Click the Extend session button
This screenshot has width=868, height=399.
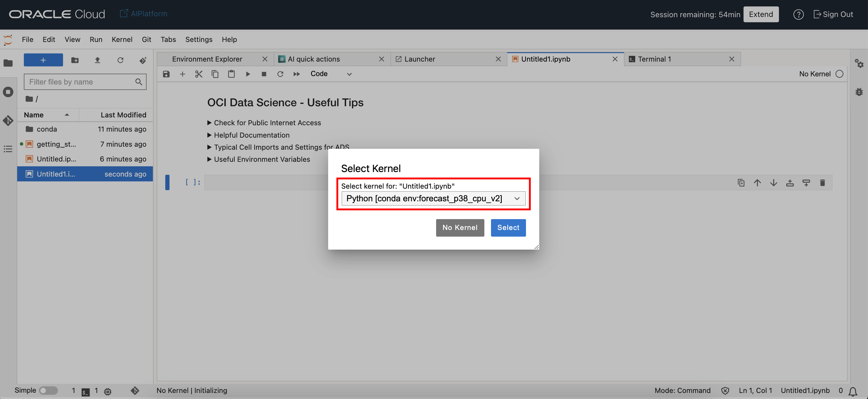coord(761,14)
